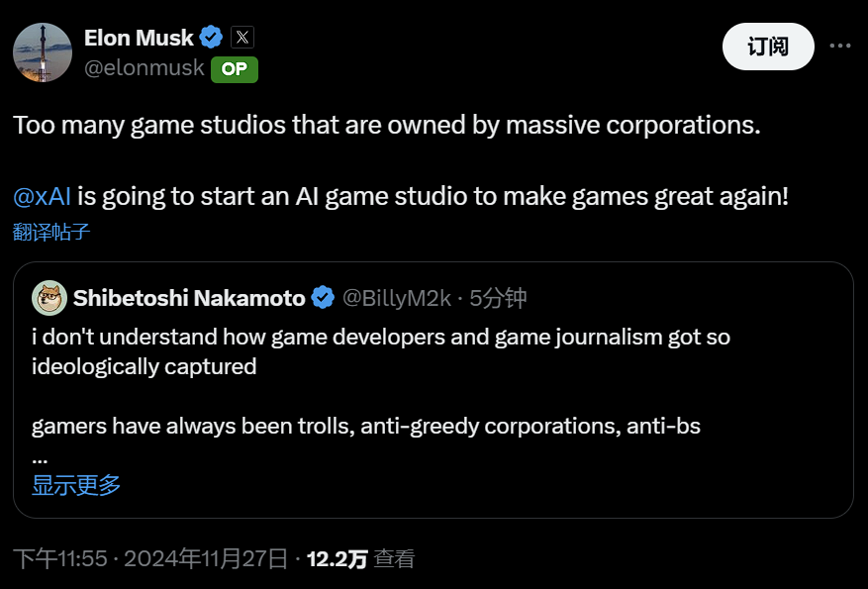Viewport: 868px width, 589px height.
Task: Expand quoted post with 显示更多
Action: pos(76,485)
